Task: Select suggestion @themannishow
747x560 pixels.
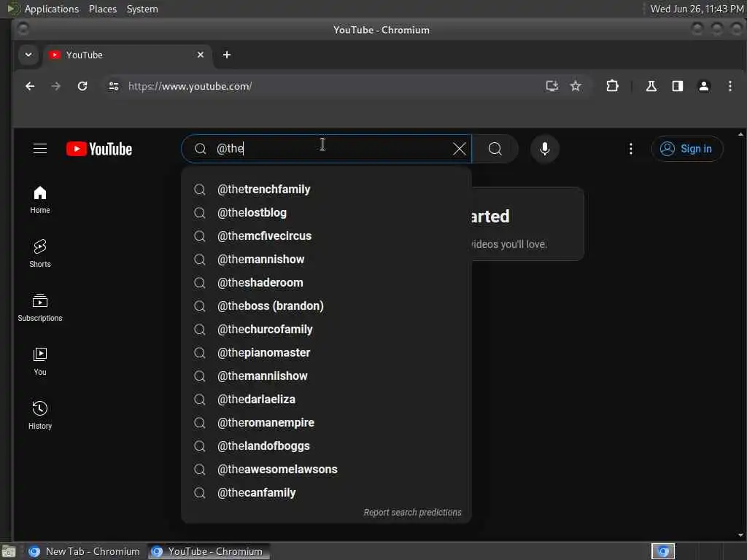Action: click(326, 259)
